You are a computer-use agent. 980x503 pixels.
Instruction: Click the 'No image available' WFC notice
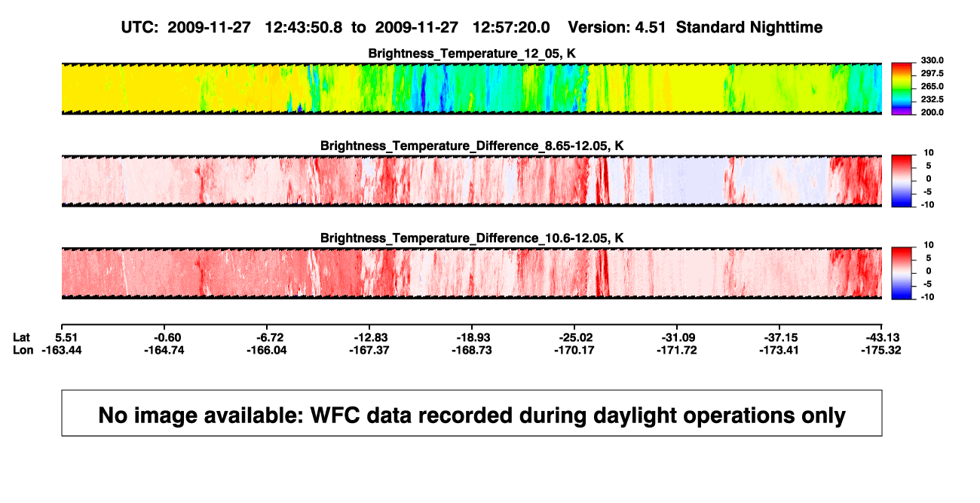click(x=472, y=413)
